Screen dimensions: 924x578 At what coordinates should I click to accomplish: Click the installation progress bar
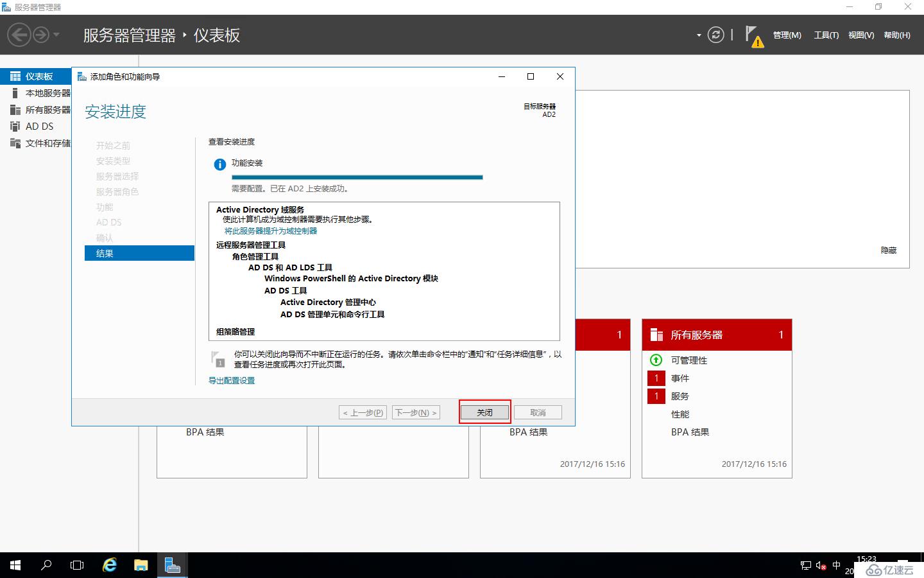pos(357,177)
